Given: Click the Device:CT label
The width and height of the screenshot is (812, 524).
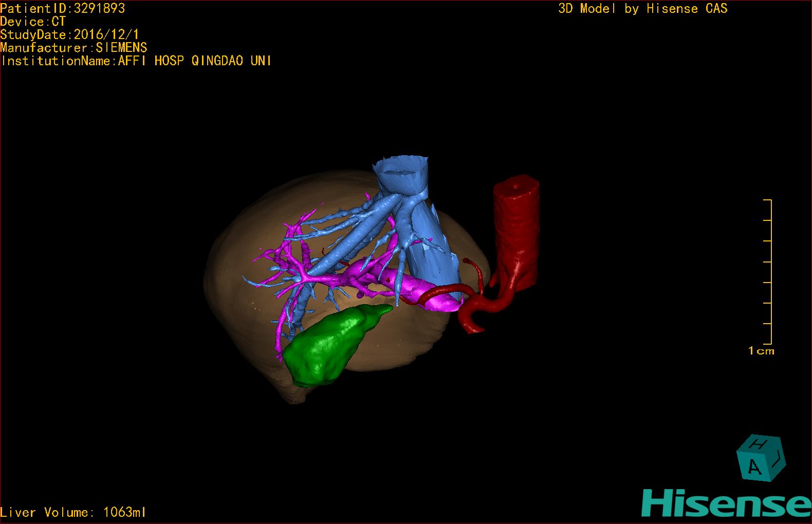Looking at the screenshot, I should pos(33,22).
